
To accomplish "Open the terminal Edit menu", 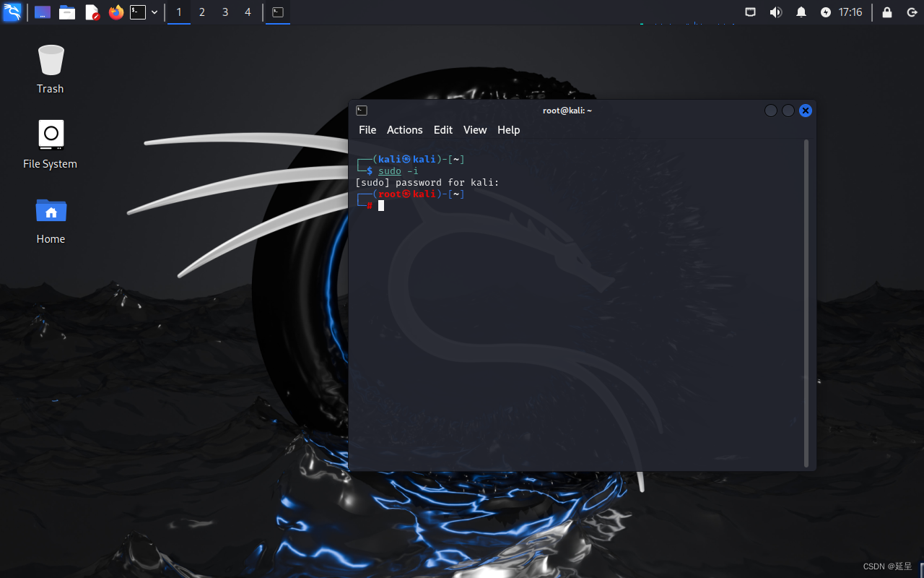I will coord(443,130).
